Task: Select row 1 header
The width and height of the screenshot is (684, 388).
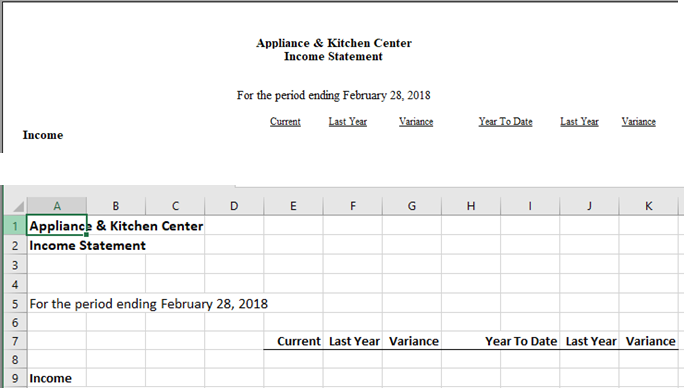Action: click(15, 226)
